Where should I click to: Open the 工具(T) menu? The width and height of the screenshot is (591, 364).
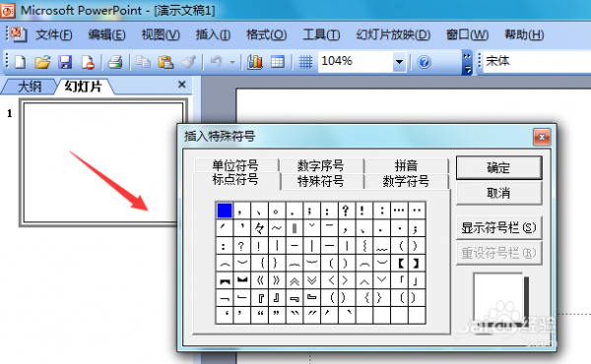[321, 35]
